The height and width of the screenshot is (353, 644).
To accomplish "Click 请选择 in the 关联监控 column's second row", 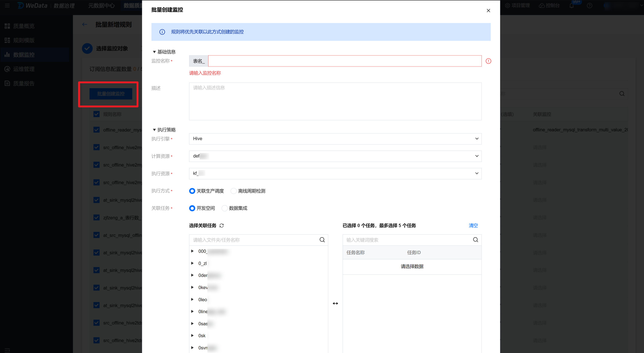I will coord(540,147).
